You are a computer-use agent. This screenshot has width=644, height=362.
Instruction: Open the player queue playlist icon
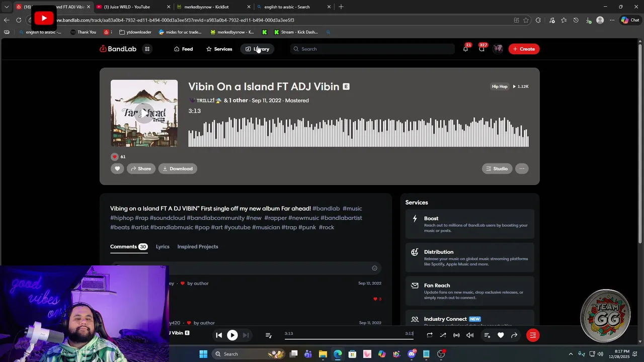coord(269,335)
